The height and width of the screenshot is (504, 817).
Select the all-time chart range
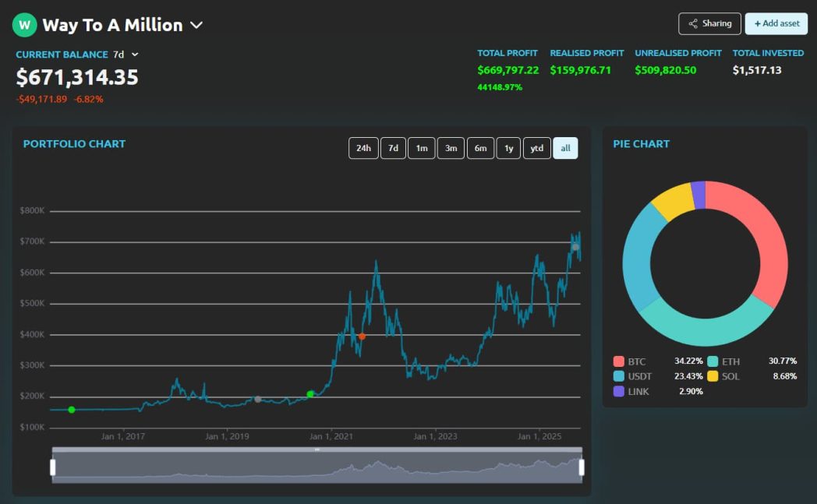point(565,148)
